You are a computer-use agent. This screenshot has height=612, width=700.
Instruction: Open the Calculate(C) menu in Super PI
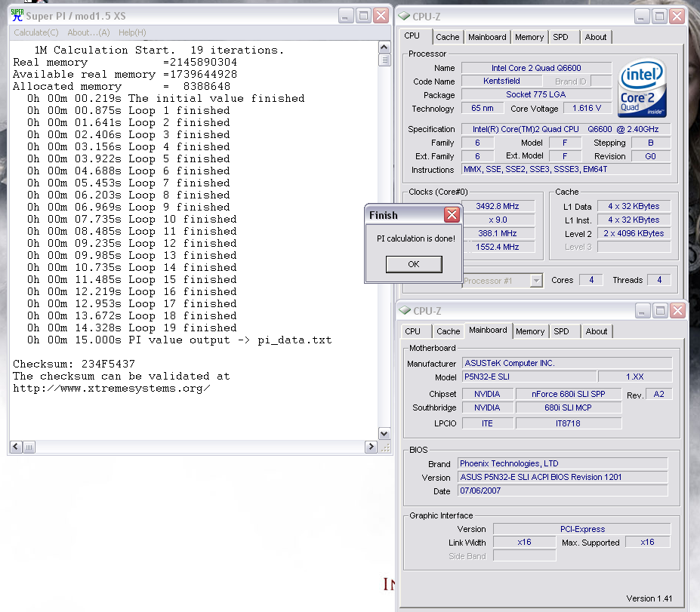point(36,32)
